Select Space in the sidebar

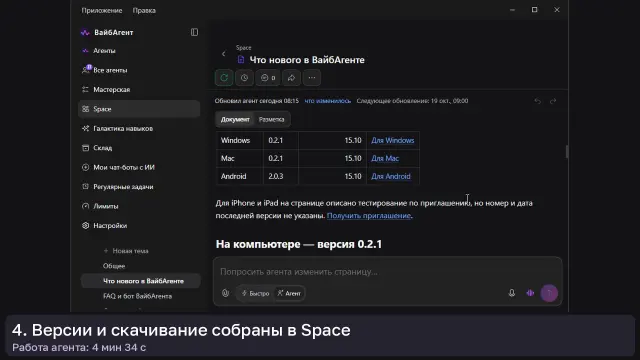click(x=139, y=109)
